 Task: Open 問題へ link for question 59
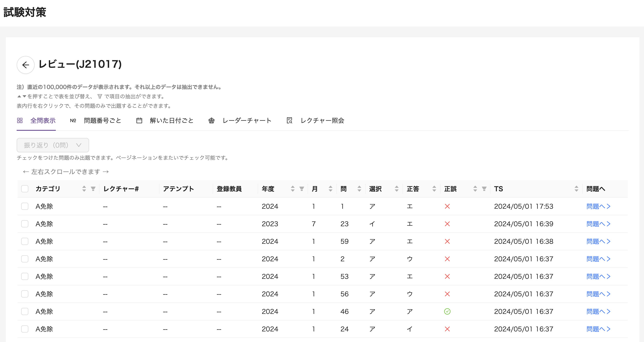[x=598, y=241]
